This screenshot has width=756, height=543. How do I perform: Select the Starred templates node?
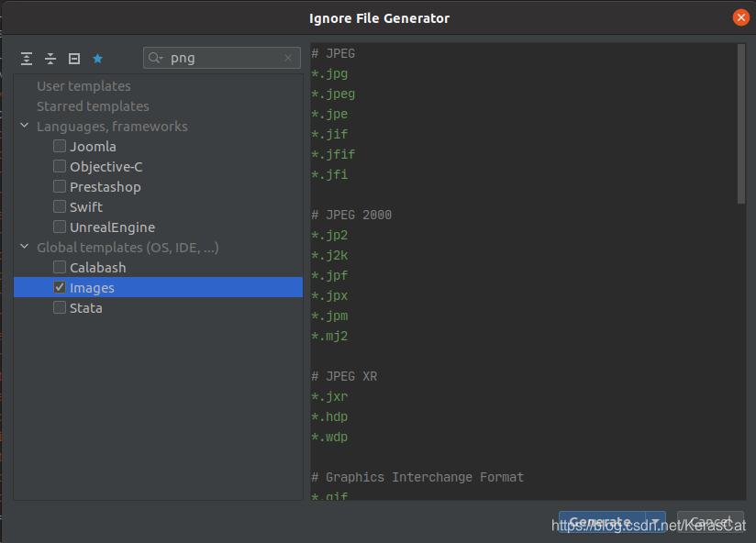pyautogui.click(x=93, y=106)
